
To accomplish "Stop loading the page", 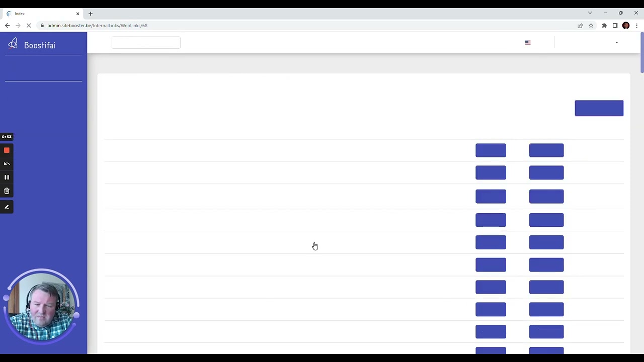I will coord(29,26).
